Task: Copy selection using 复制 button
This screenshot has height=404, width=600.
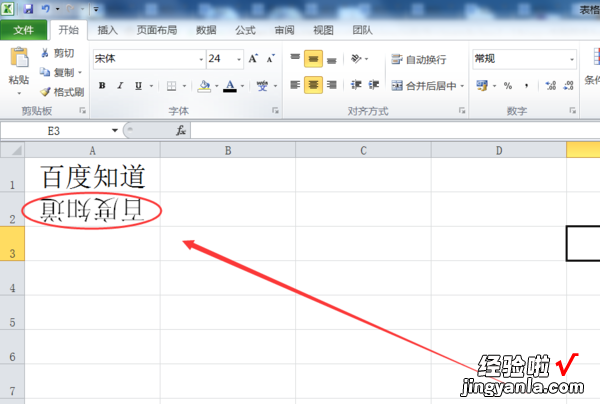Action: 57,72
